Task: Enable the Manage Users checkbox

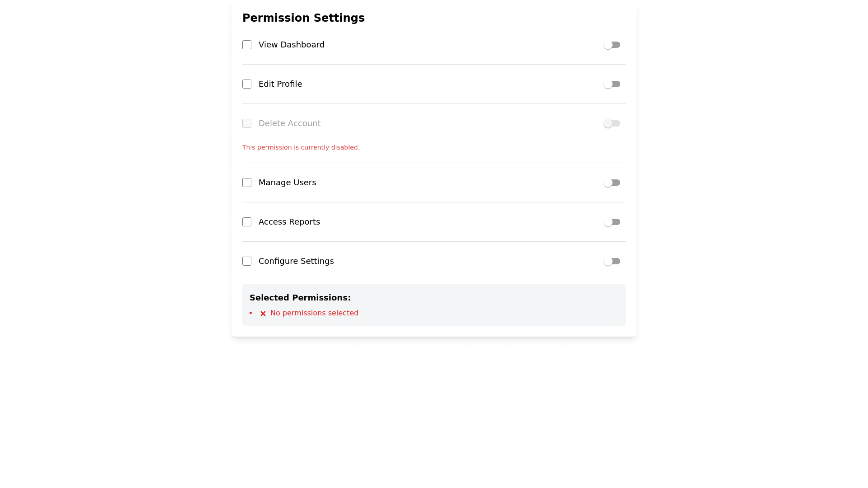Action: [x=247, y=183]
